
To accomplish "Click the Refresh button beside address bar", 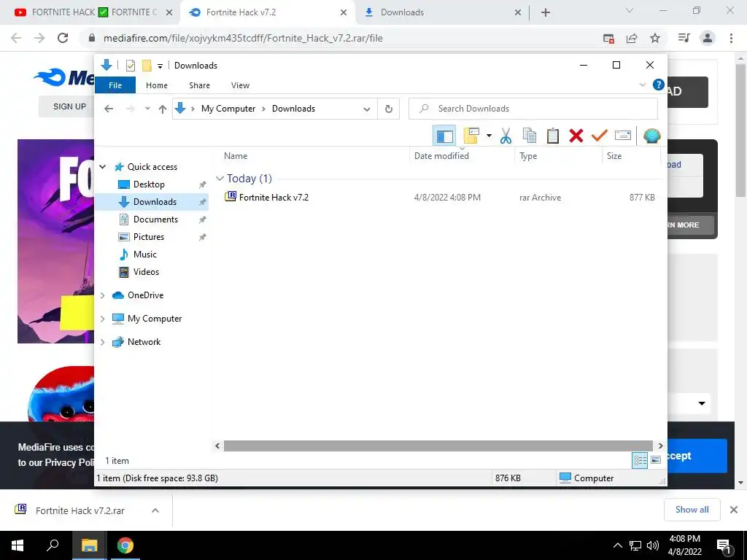I will [x=389, y=109].
